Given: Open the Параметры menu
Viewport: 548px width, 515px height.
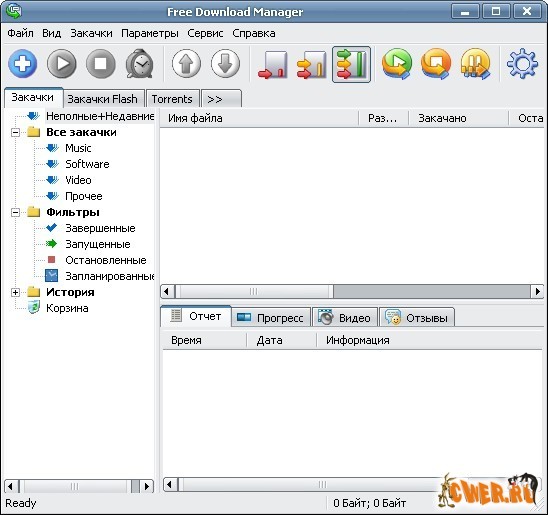Looking at the screenshot, I should pos(150,33).
